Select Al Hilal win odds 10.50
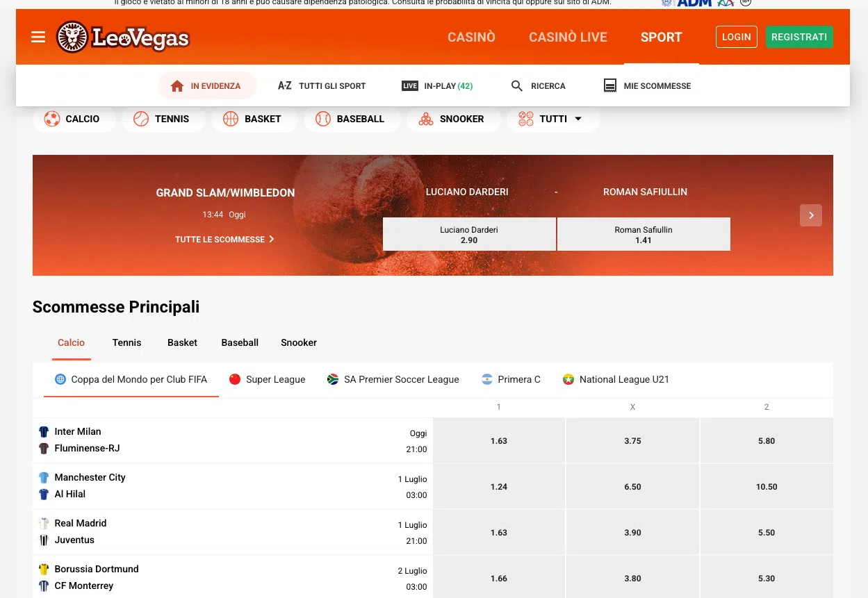The height and width of the screenshot is (598, 868). point(767,486)
